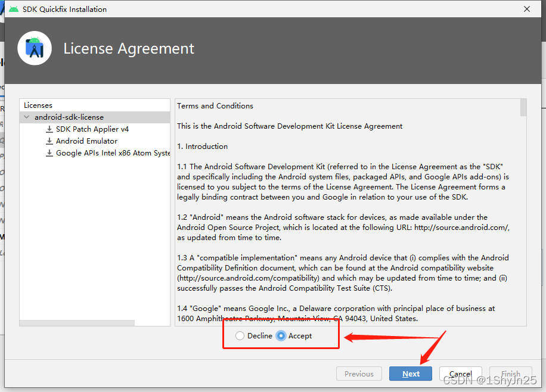Screen dimensions: 546x392
Task: Collapse the android-sdk-license tree node
Action: tap(26, 117)
